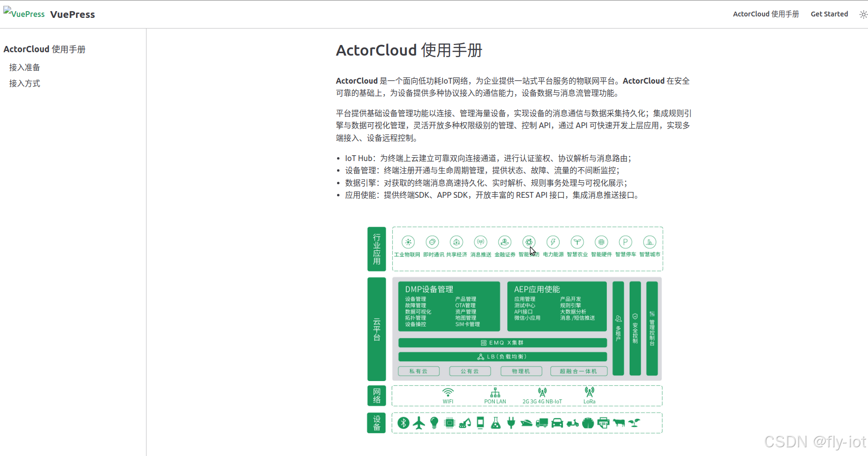Click the 电力能源 lightning bolt icon
868x456 pixels.
tap(553, 242)
